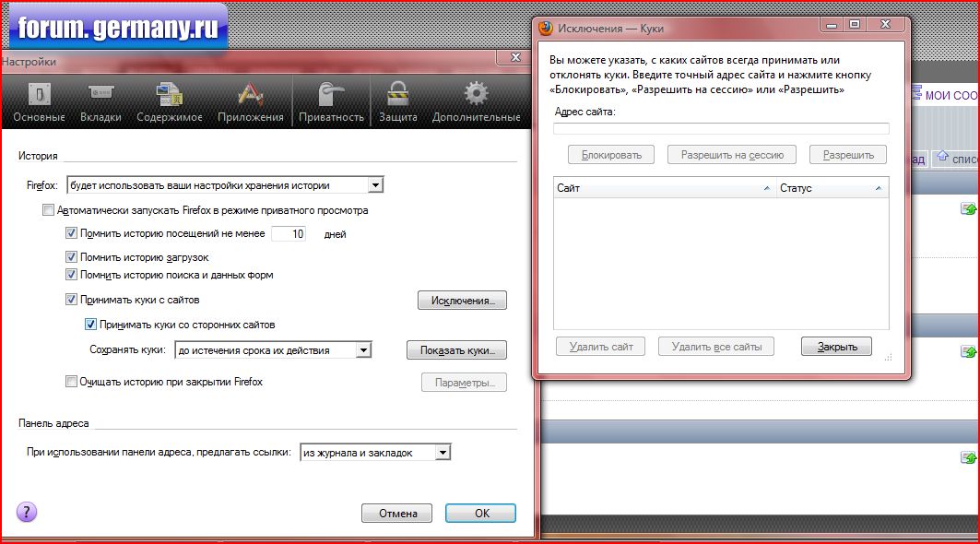Enable Очищать историю при закрытии Firefox
Viewport: 980px width, 544px height.
[72, 382]
